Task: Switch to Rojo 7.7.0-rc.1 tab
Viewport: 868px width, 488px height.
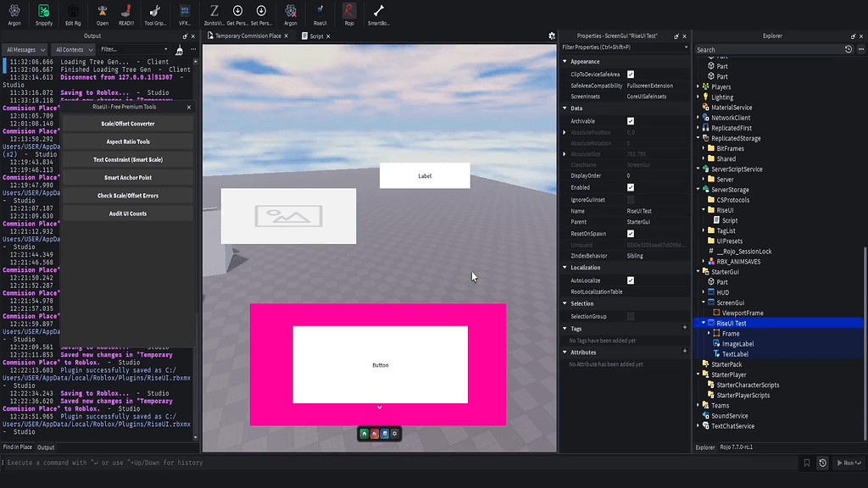Action: pos(737,447)
